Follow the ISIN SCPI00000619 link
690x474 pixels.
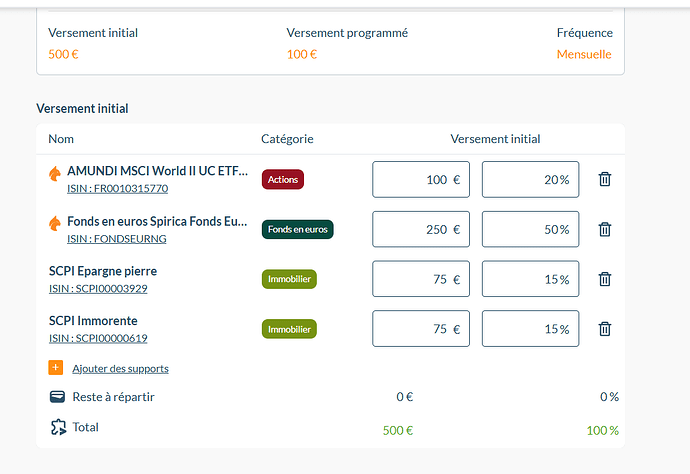pyautogui.click(x=98, y=338)
